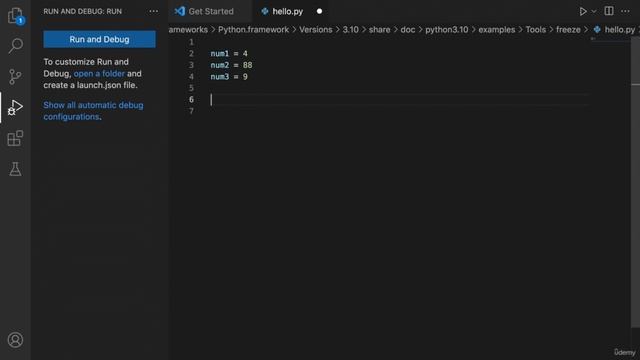The width and height of the screenshot is (640, 360).
Task: Place cursor on 'num2 = 88' line
Action: pyautogui.click(x=231, y=65)
